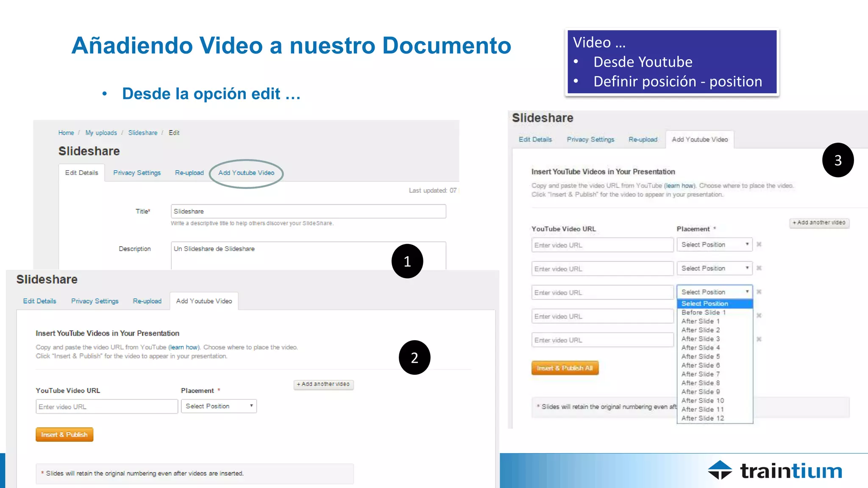This screenshot has width=868, height=488.
Task: Click the traintium logo
Action: [x=775, y=471]
